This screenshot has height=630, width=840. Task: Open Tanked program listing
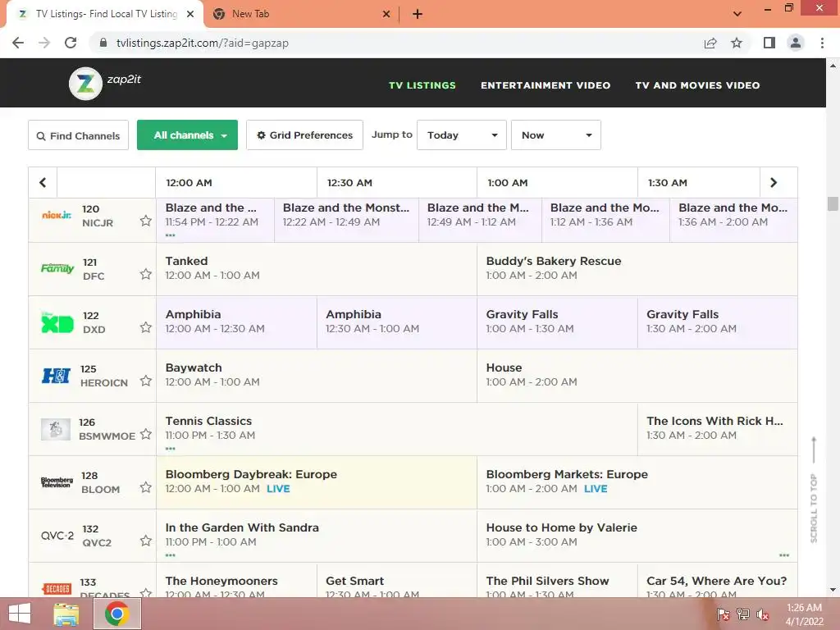coord(316,268)
